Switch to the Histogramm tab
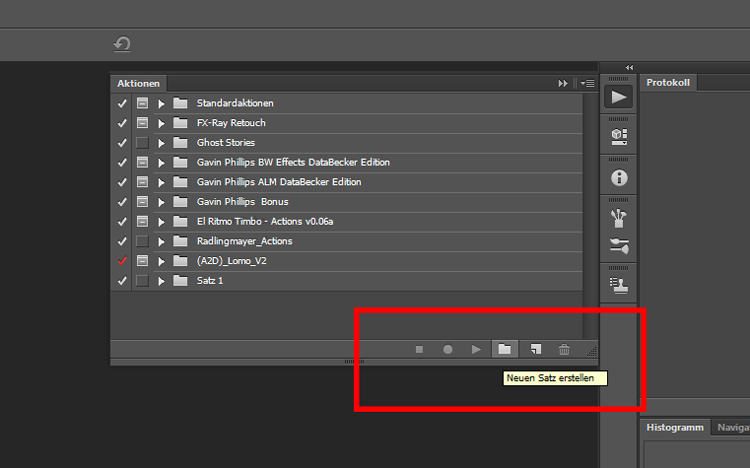The image size is (750, 468). point(674,427)
